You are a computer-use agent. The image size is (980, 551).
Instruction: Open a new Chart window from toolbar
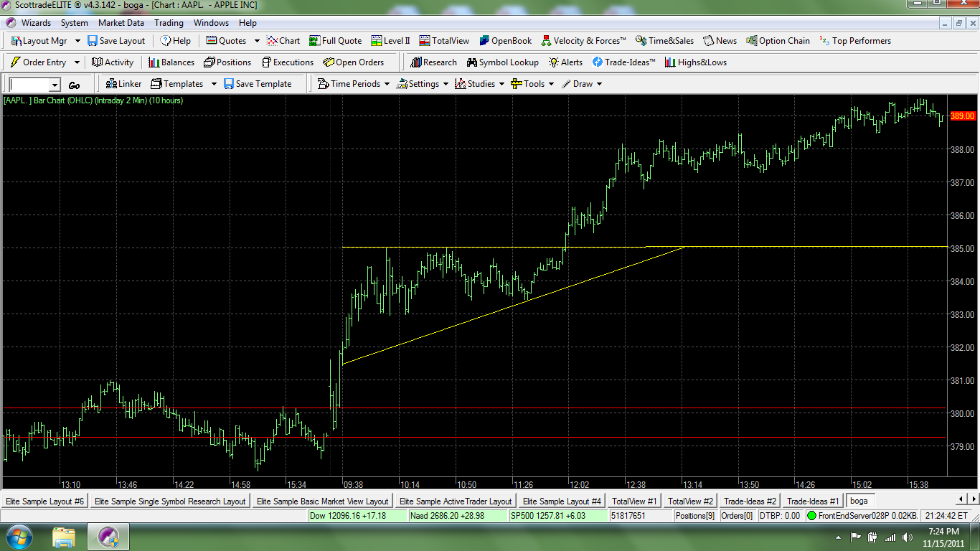click(283, 41)
